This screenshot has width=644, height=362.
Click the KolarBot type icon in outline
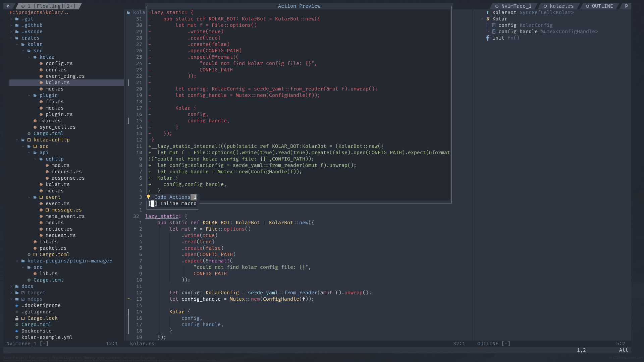[x=488, y=12]
